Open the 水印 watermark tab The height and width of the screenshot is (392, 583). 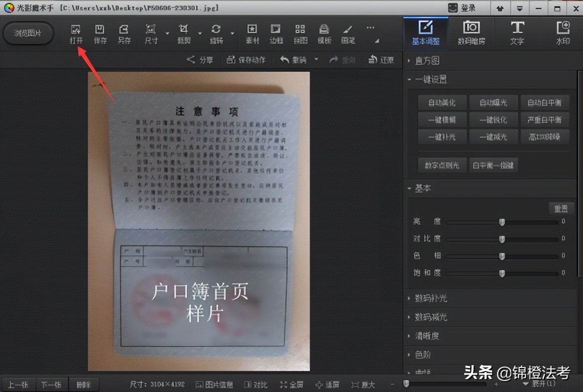564,32
